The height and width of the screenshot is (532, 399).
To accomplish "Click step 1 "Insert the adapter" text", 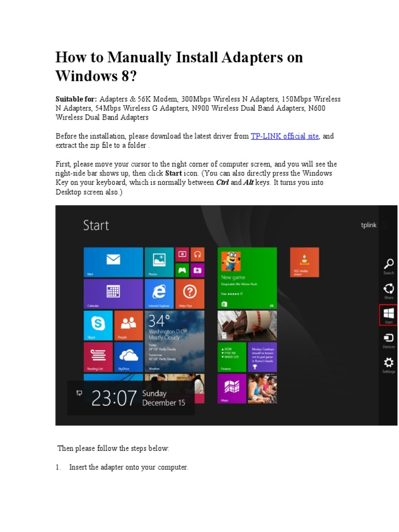I will point(129,467).
